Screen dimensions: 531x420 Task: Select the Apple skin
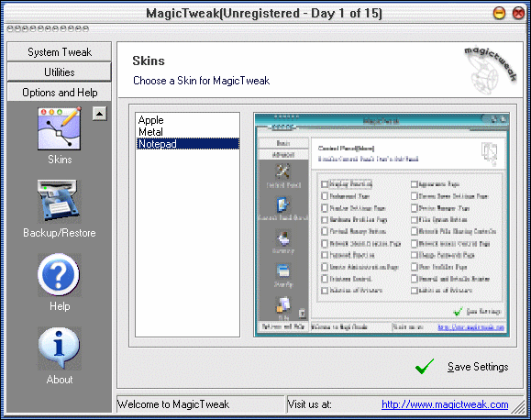tap(151, 120)
